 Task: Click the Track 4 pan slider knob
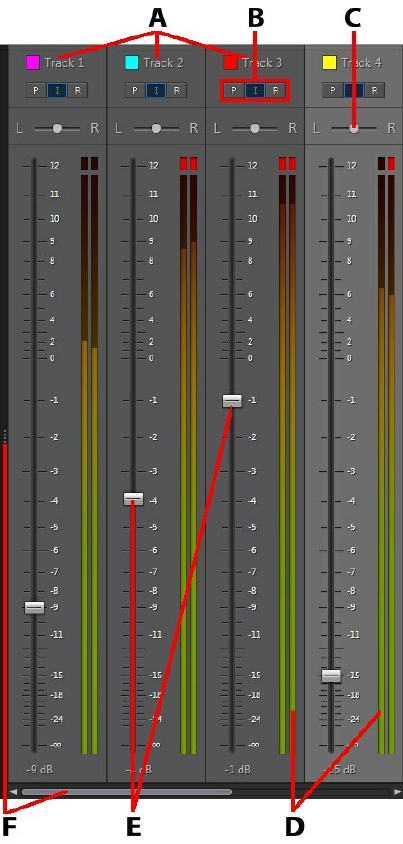click(353, 129)
